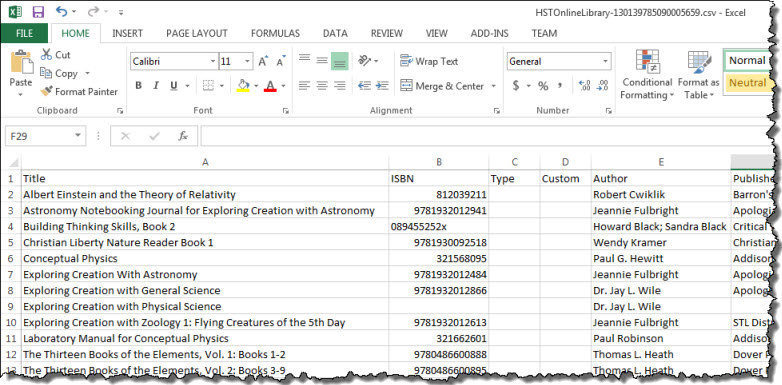Apply Comma Style format
The width and height of the screenshot is (782, 385).
coord(560,86)
